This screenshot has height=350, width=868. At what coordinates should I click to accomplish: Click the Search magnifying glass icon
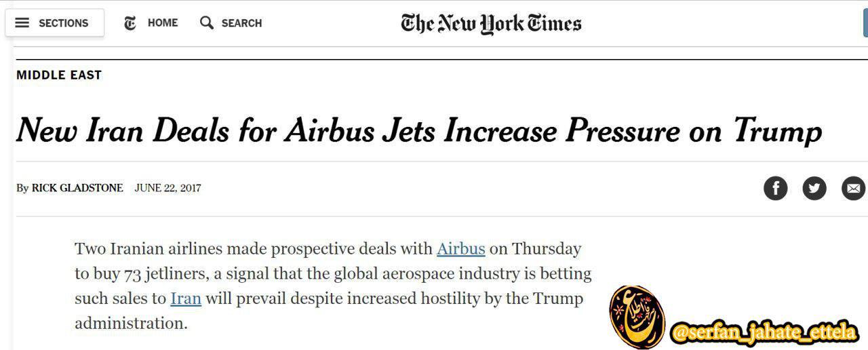coord(207,23)
